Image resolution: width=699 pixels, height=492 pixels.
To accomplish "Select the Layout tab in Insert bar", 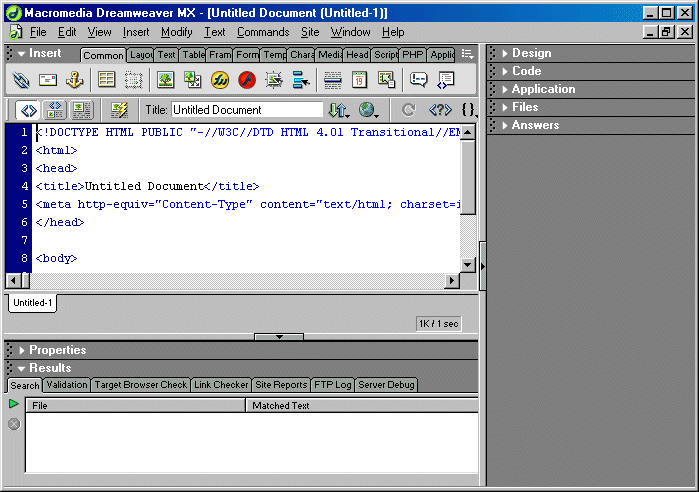I will point(140,55).
